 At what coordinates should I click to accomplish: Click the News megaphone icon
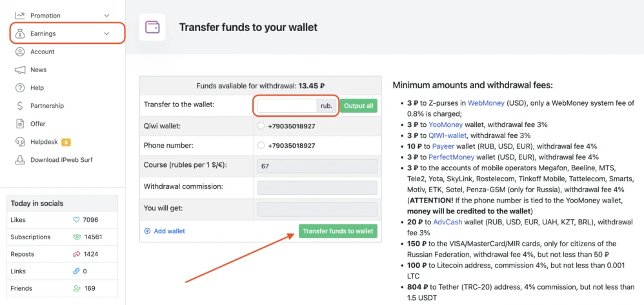pyautogui.click(x=20, y=70)
